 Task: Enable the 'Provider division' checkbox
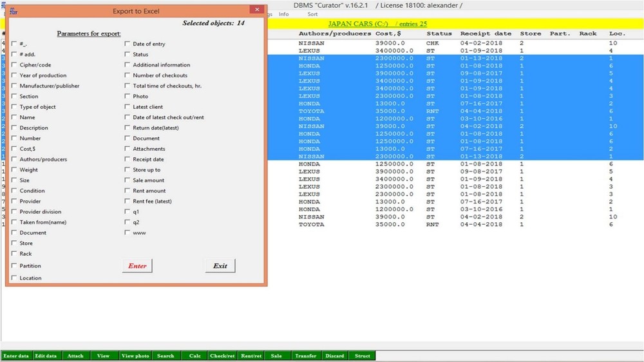[x=14, y=212]
